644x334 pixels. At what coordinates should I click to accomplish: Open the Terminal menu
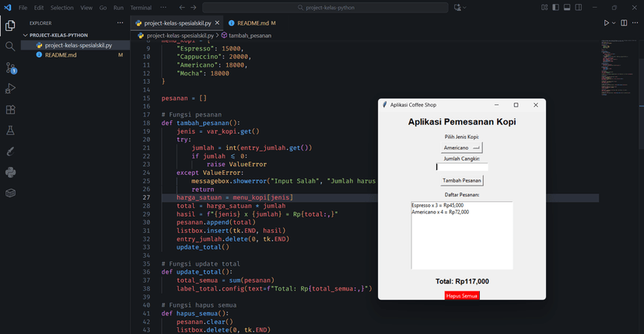point(141,8)
